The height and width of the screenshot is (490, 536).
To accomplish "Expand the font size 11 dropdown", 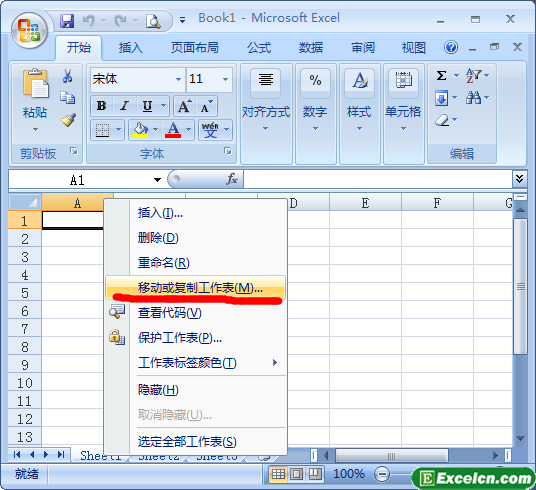I will pos(225,79).
